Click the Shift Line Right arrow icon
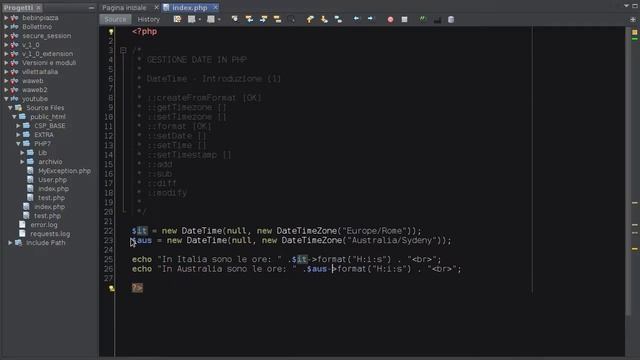The height and width of the screenshot is (360, 640). [370, 19]
